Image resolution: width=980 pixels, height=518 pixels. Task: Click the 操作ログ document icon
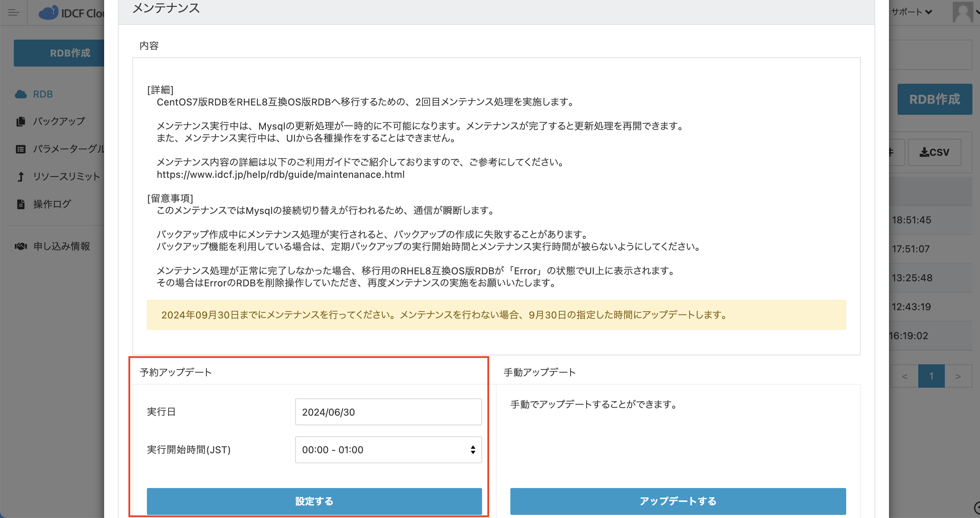(21, 204)
